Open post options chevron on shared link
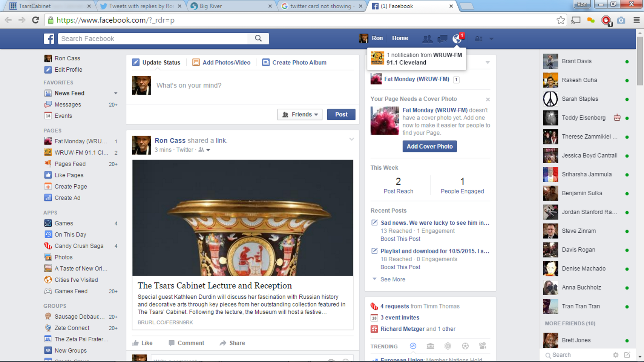Image resolution: width=644 pixels, height=362 pixels. point(351,140)
